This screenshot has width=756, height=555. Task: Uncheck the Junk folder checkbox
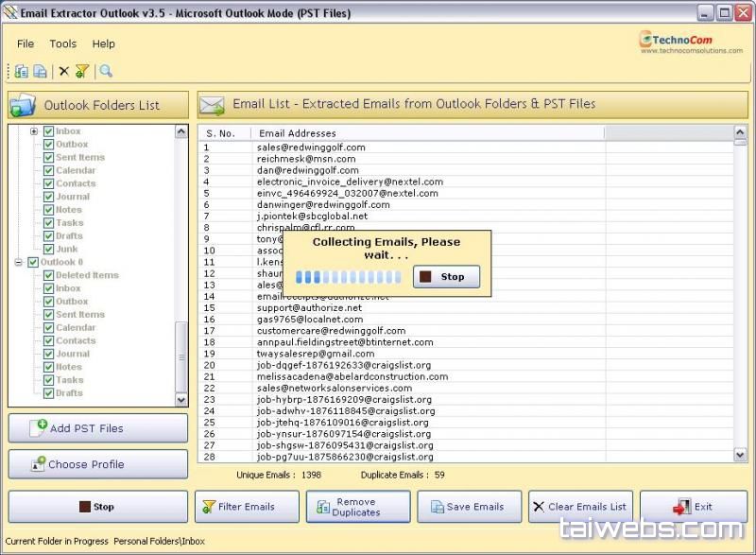click(x=48, y=250)
